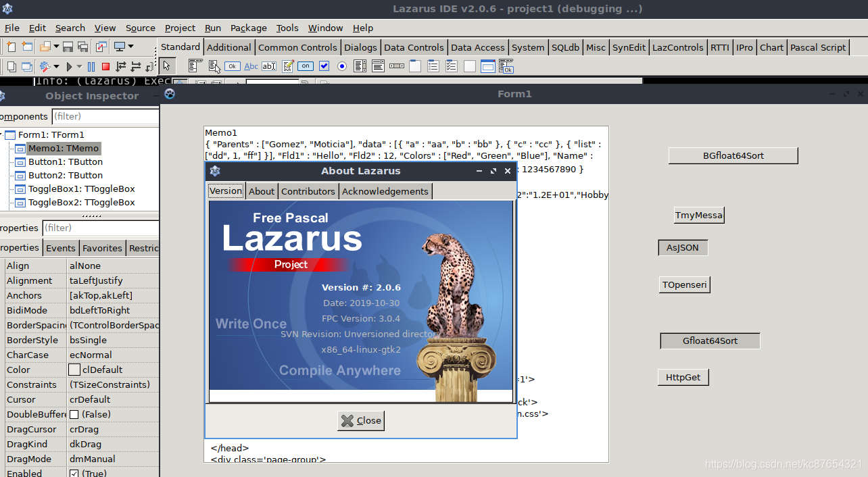Click the green Run arrow icon

tap(69, 66)
